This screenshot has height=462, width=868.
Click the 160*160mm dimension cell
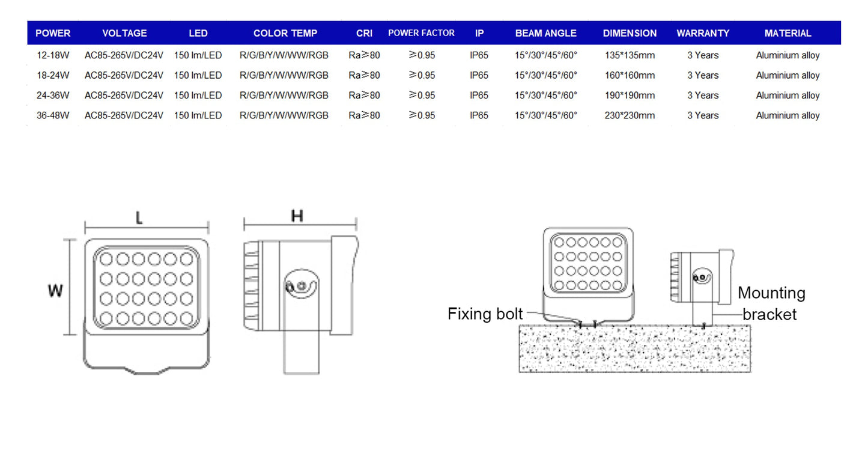pos(630,76)
